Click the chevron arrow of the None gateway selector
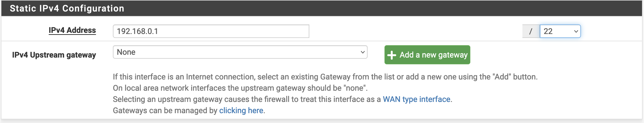The image size is (644, 123). tap(363, 52)
